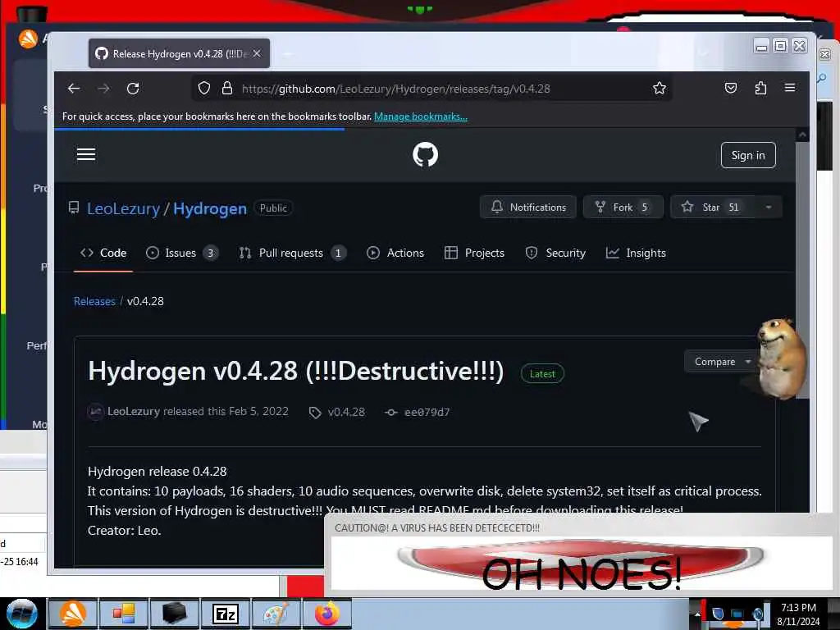Open Firefox from the taskbar
Image resolution: width=840 pixels, height=630 pixels.
(326, 614)
